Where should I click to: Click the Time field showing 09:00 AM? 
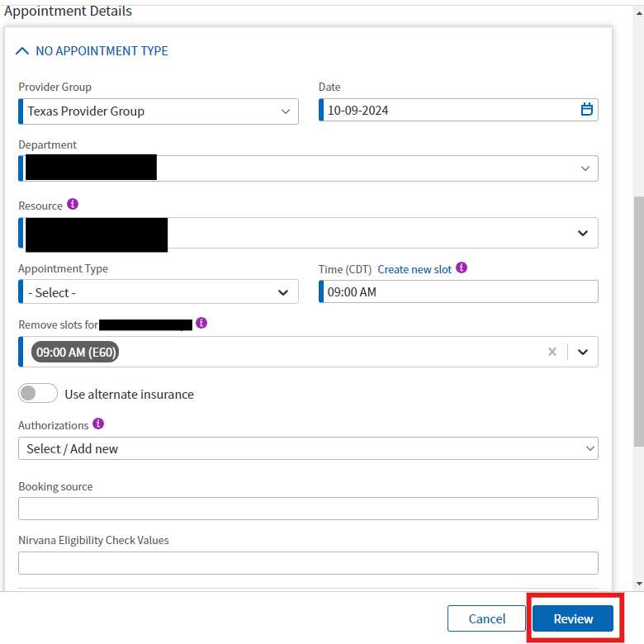[458, 291]
